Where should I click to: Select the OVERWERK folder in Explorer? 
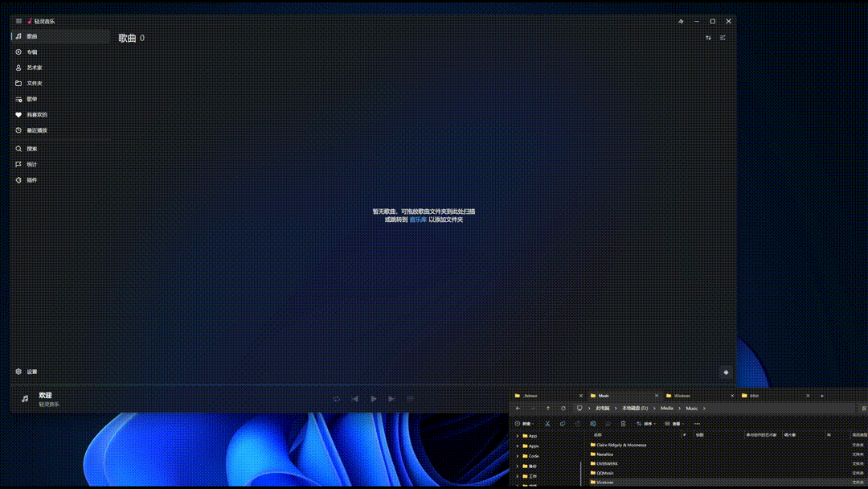click(607, 463)
